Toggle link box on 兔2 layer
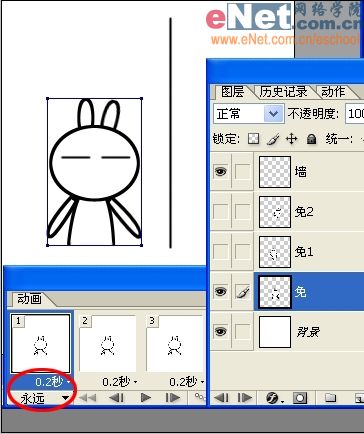 click(243, 211)
